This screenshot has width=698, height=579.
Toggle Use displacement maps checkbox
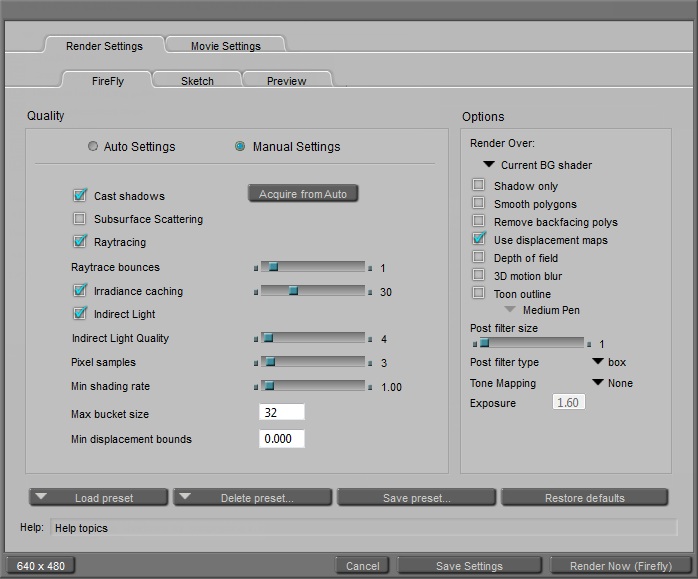click(479, 240)
